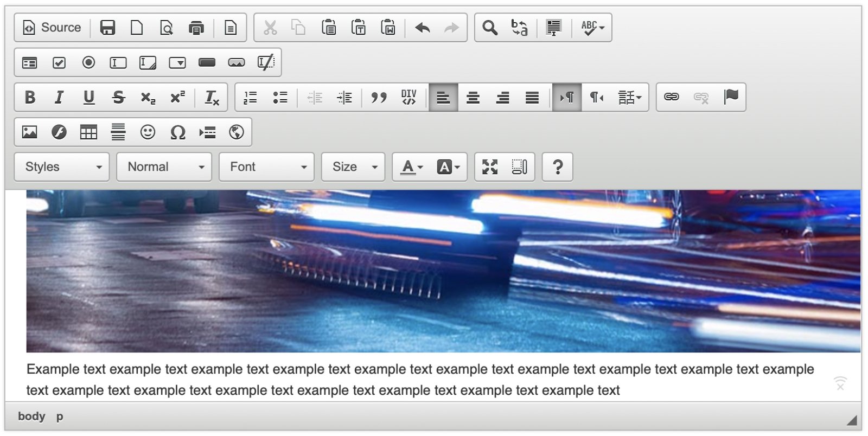868x436 pixels.
Task: Open the smiley emoticon picker
Action: (148, 132)
